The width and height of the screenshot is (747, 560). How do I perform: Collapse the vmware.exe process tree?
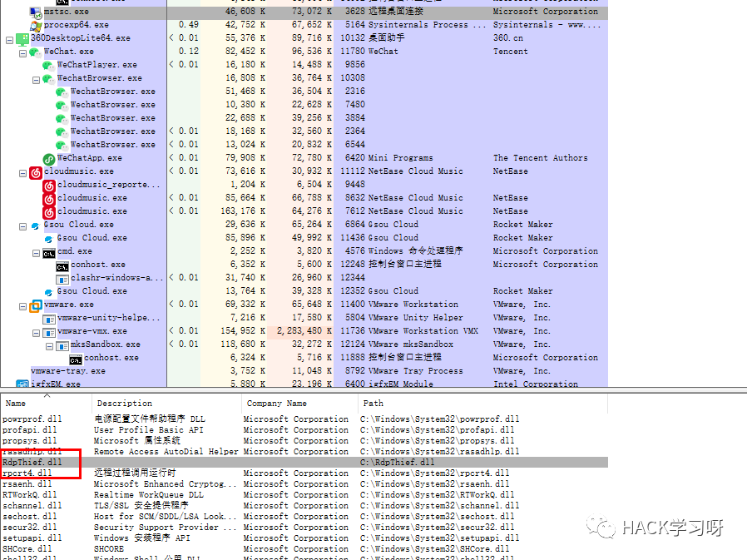pos(22,307)
